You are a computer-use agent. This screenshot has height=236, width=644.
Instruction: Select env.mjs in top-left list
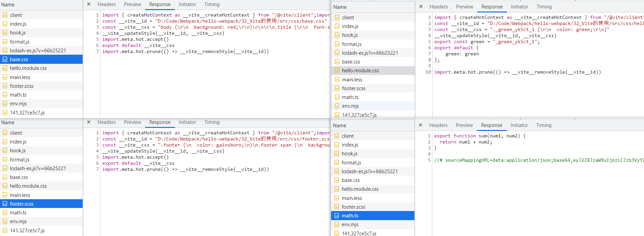[x=41, y=104]
